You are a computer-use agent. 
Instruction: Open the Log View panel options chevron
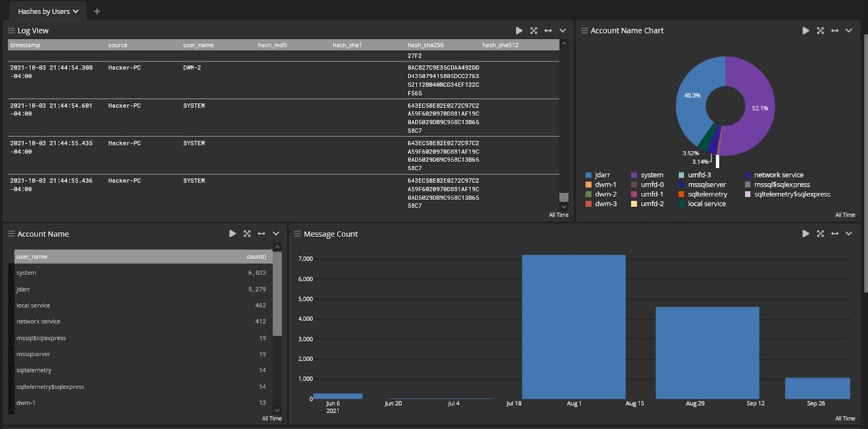pyautogui.click(x=563, y=30)
